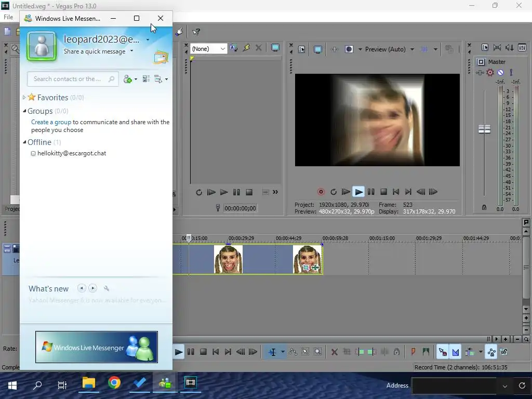Open Project Video Properties in preview toolbar
This screenshot has height=399, width=532.
click(x=301, y=49)
